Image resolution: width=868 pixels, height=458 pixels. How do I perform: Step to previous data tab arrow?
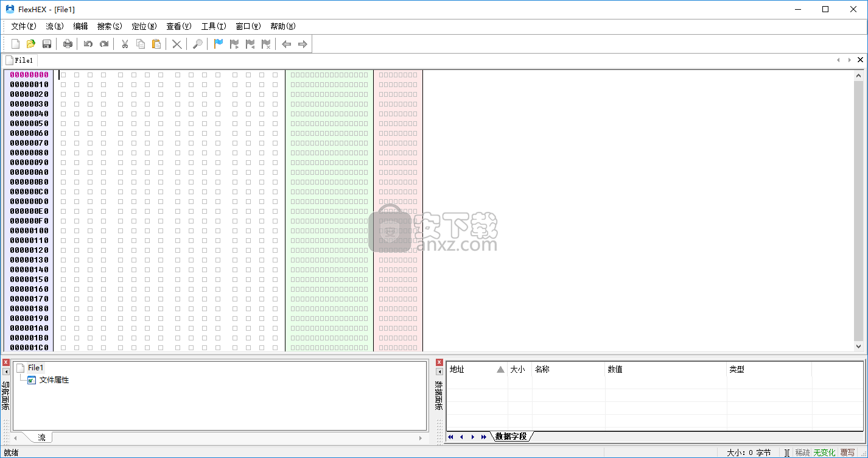click(461, 437)
